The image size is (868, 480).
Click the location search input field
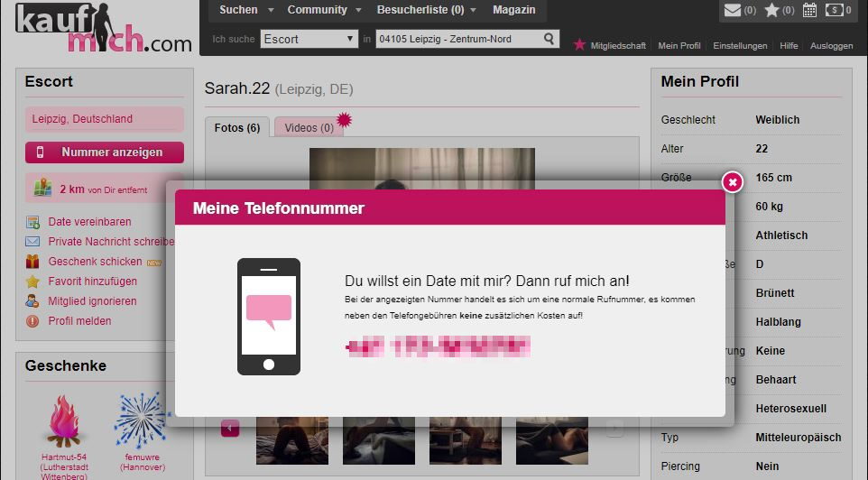pos(457,39)
